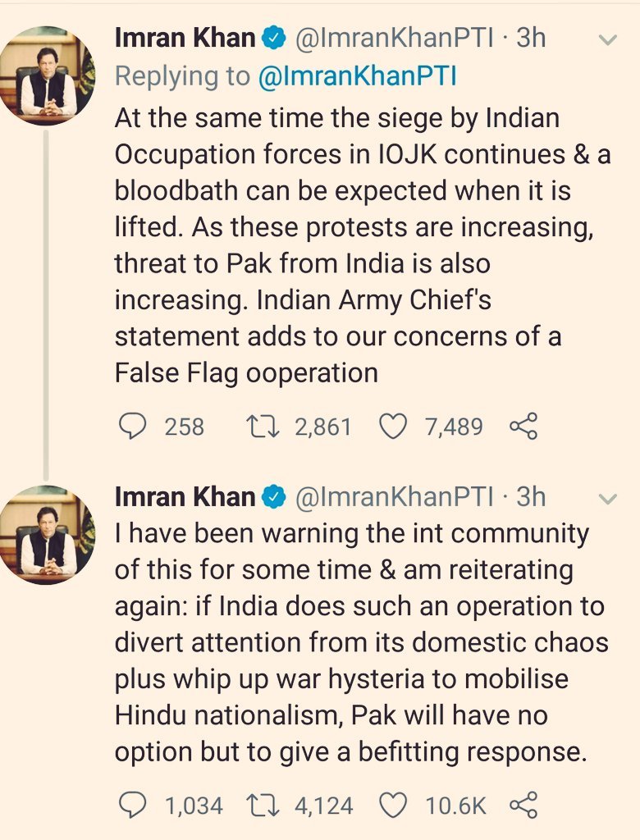Like the tweet with 10.6K likes

pyautogui.click(x=393, y=806)
